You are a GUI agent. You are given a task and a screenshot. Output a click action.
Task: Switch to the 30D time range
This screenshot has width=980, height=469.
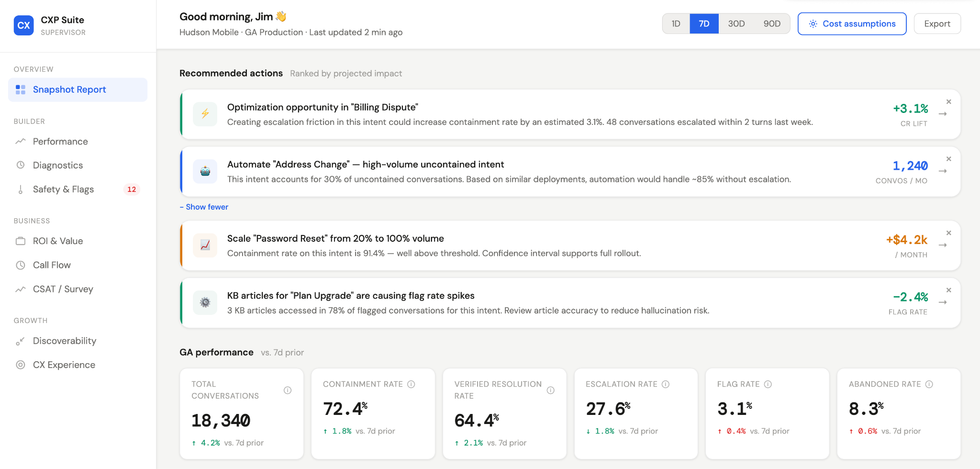coord(736,23)
